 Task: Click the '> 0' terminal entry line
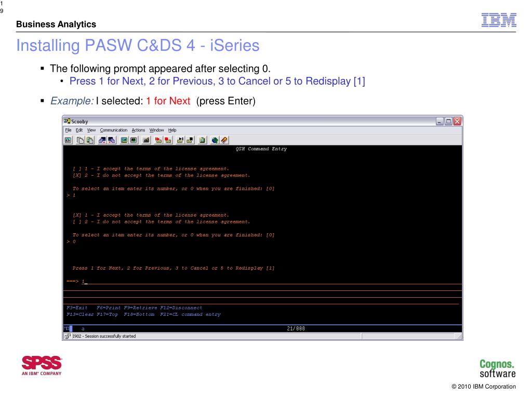point(71,242)
